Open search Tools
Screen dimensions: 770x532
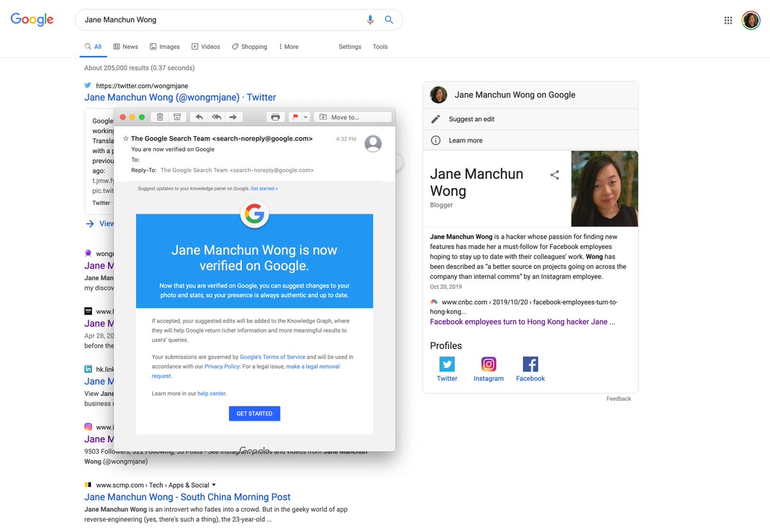click(380, 47)
